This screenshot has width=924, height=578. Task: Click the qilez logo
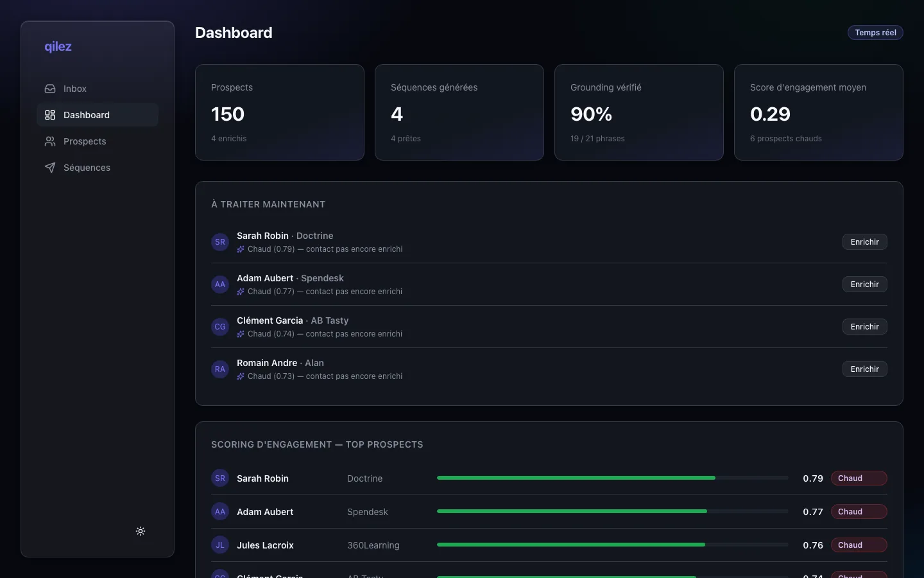coord(58,46)
